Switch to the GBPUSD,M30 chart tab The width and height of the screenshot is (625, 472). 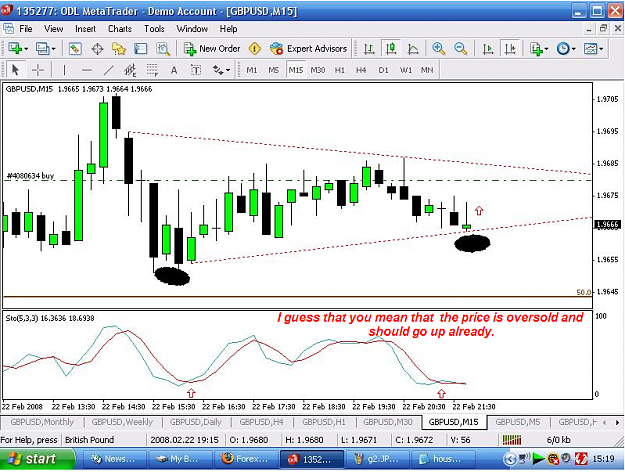(388, 422)
